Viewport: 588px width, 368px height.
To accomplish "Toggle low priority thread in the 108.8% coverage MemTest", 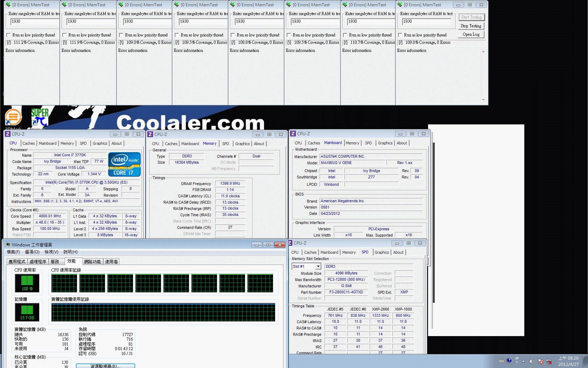I will (x=233, y=35).
